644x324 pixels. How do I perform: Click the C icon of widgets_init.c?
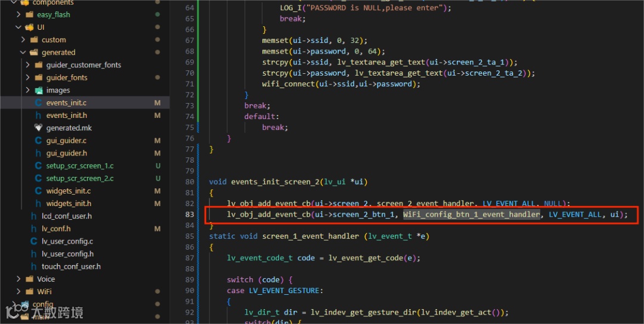(x=39, y=191)
